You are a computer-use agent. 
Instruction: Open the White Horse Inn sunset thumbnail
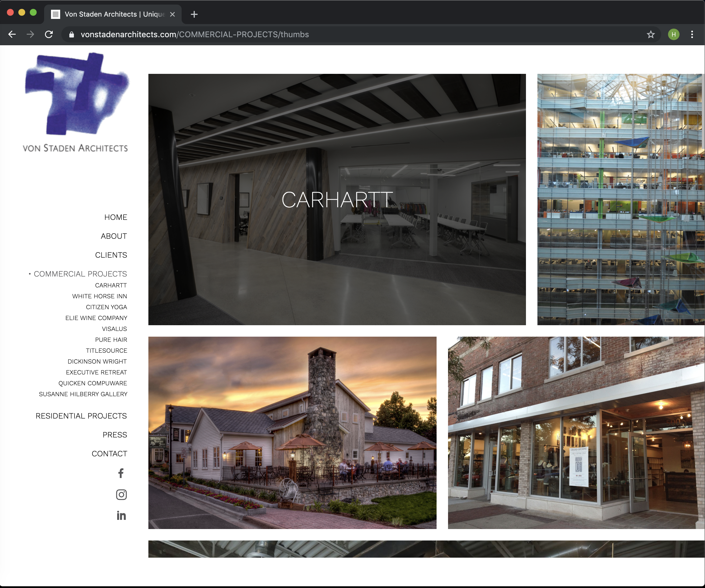292,433
